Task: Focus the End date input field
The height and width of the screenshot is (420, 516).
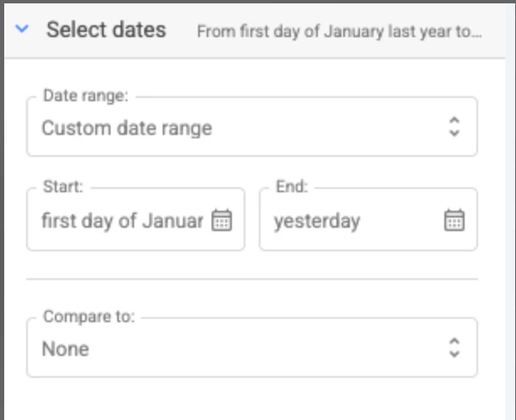Action: (x=354, y=221)
